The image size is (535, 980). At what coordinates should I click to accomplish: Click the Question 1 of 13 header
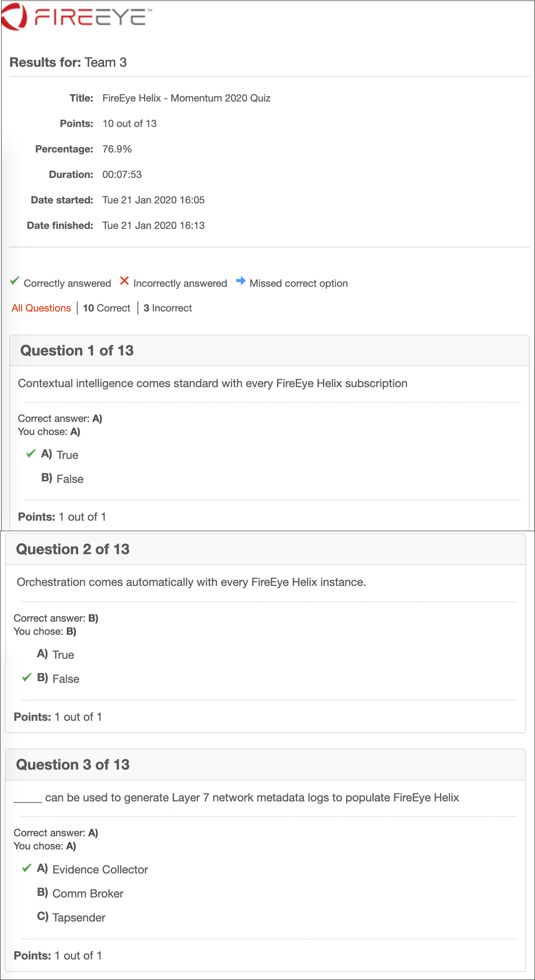coord(269,350)
